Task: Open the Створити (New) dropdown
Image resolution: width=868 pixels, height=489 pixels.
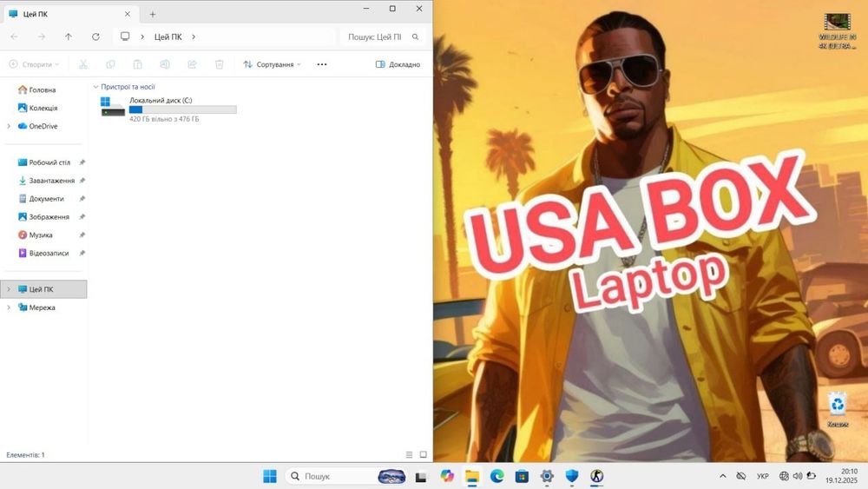Action: [x=35, y=64]
